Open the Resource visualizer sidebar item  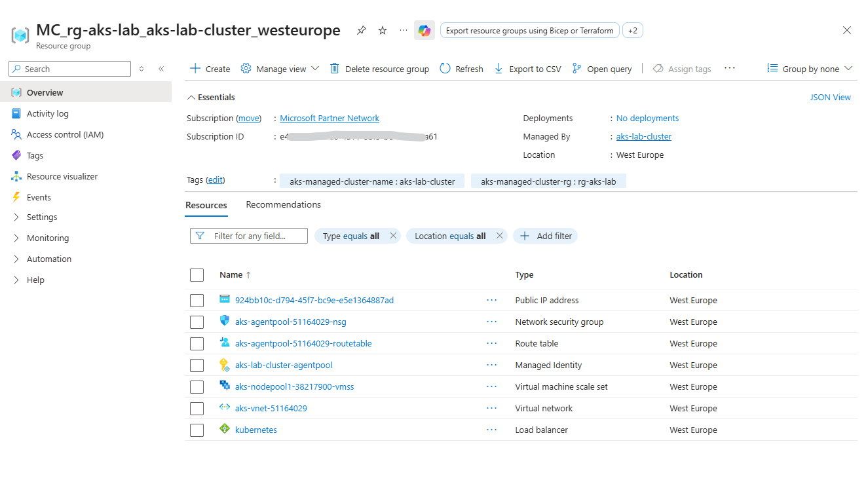click(62, 176)
